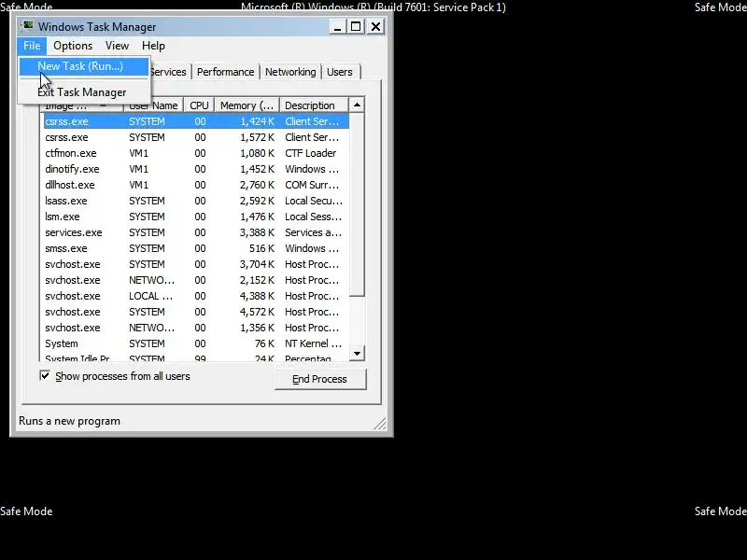Image resolution: width=747 pixels, height=560 pixels.
Task: Open the Options menu
Action: coord(73,46)
